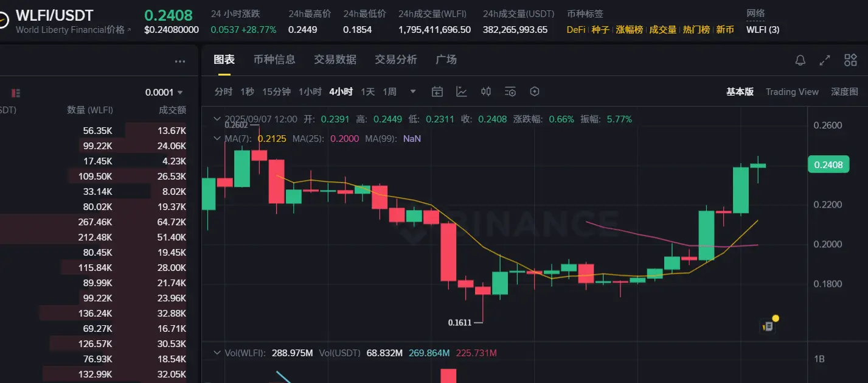Click the 涨幅榜 tag

pyautogui.click(x=629, y=29)
